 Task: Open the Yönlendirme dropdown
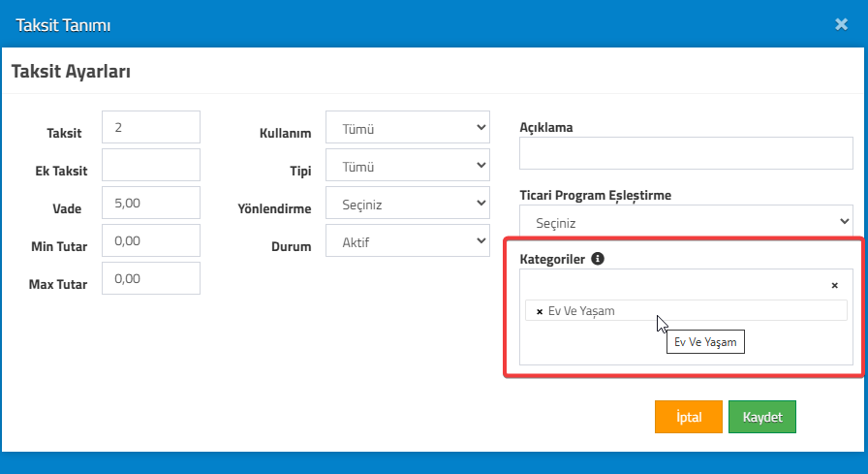(x=407, y=204)
